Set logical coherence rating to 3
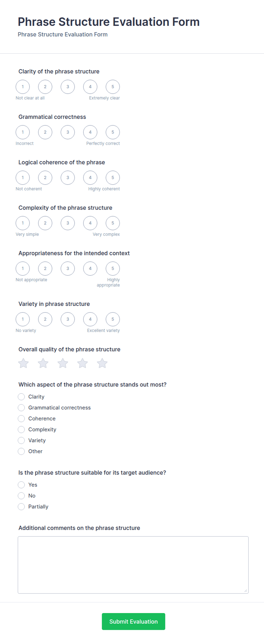Viewport: 264px width, 644px height. [68, 178]
